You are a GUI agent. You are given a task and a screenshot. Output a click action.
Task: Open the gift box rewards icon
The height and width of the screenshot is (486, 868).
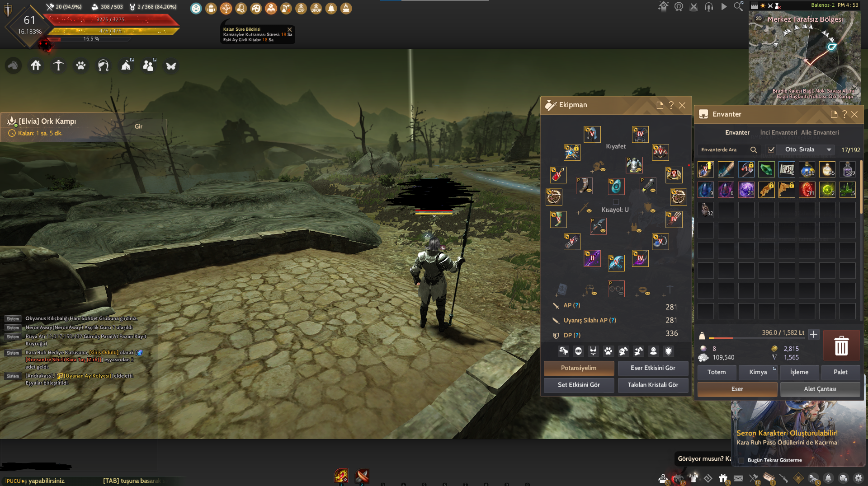(x=723, y=478)
